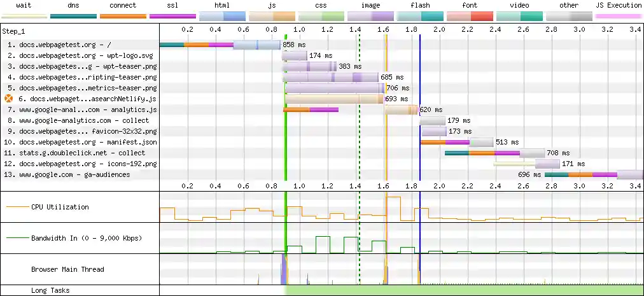Viewport: 644px width, 296px height.
Task: Click the 706 ms metrics-teaser.png bar
Action: [x=333, y=88]
